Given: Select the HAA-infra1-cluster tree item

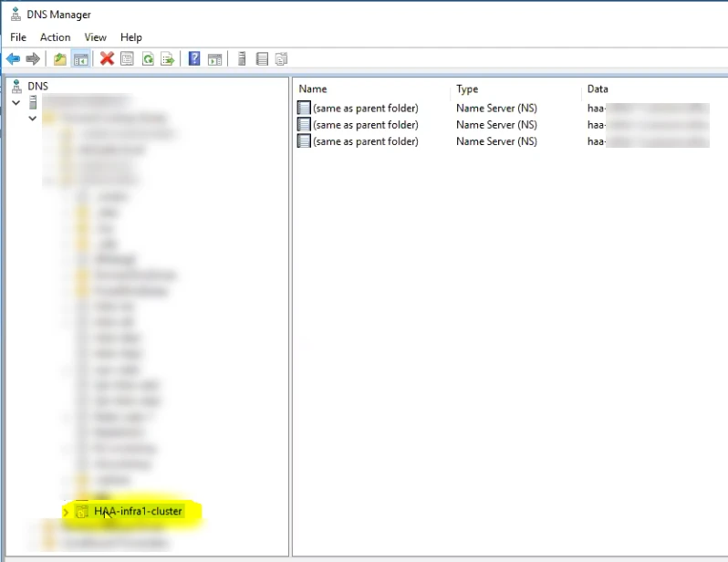Looking at the screenshot, I should (138, 512).
